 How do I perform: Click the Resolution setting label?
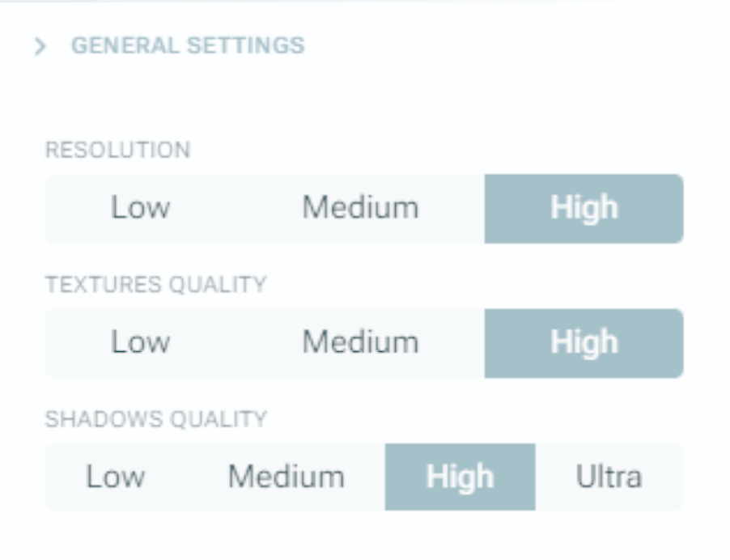pyautogui.click(x=118, y=151)
